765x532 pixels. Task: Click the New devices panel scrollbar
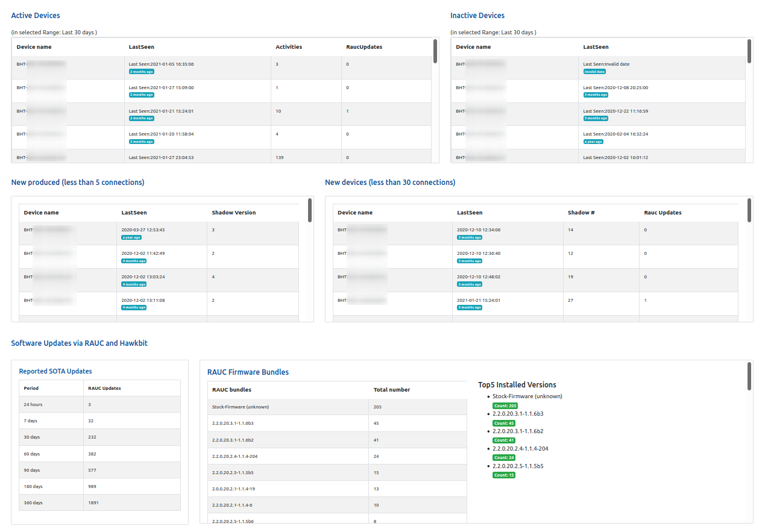[x=749, y=210]
